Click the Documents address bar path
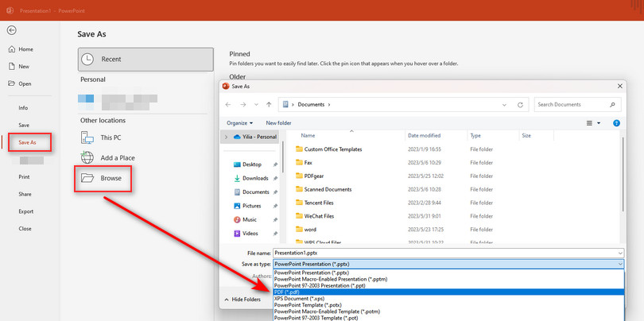644x321 pixels. click(312, 105)
